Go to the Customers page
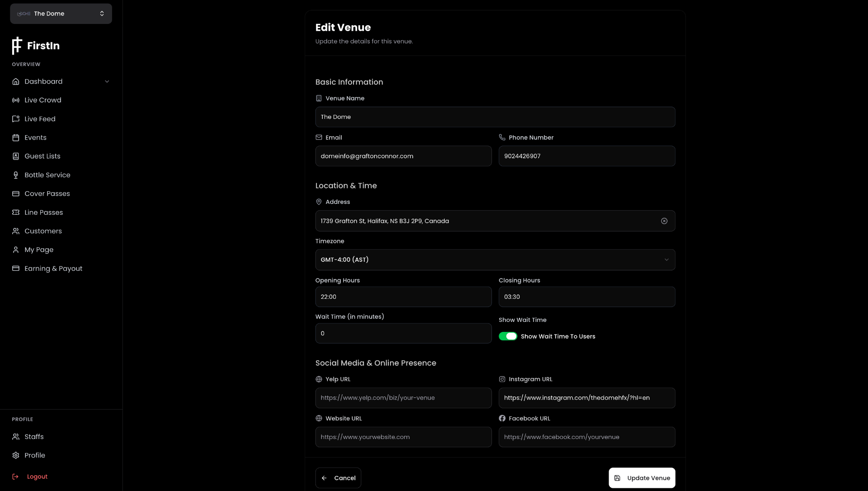This screenshot has width=868, height=491. pos(43,231)
